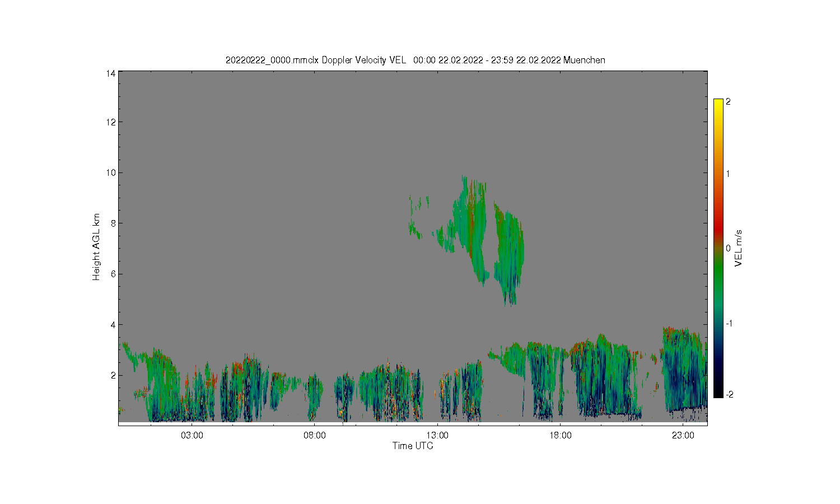
Task: Select the 13:00 time tick label
Action: tap(437, 436)
